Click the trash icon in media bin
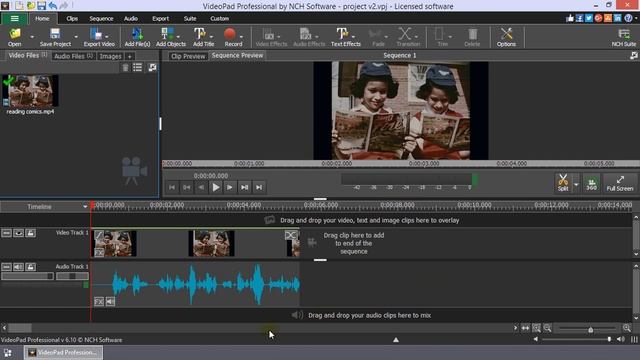 [x=125, y=67]
